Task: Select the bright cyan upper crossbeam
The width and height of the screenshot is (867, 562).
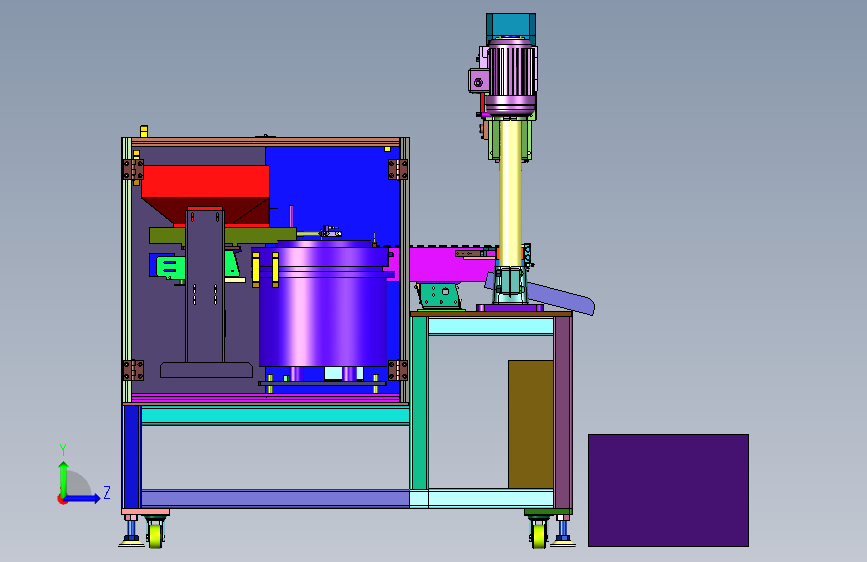Action: click(275, 415)
